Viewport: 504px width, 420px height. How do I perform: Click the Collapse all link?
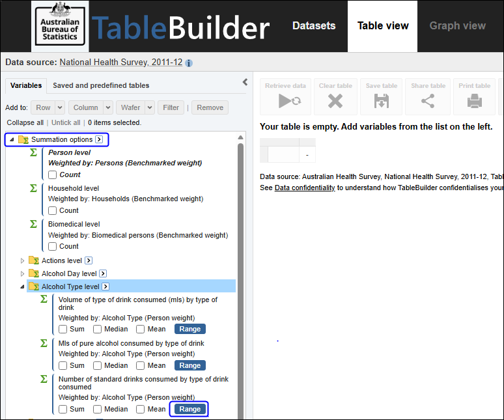pyautogui.click(x=25, y=122)
